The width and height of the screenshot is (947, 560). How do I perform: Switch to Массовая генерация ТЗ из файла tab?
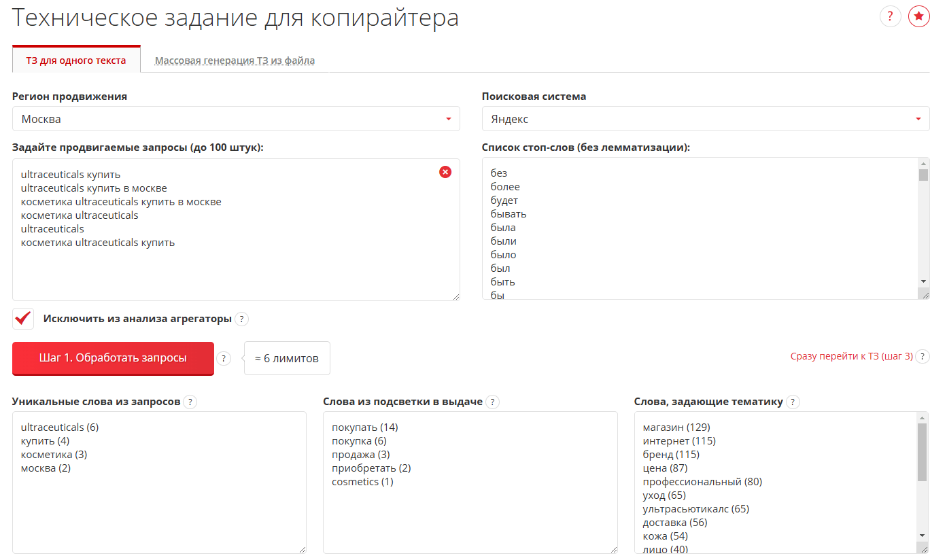click(235, 60)
